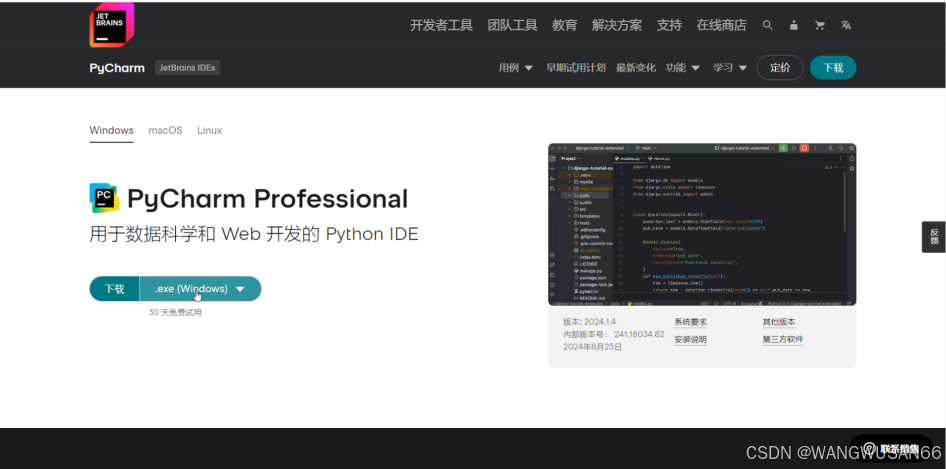Expand the 学习 dropdown

pyautogui.click(x=730, y=68)
